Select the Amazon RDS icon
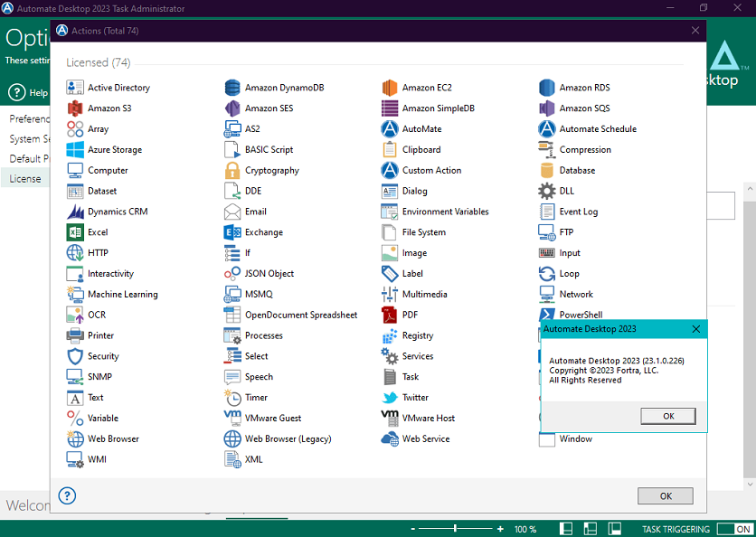 pyautogui.click(x=547, y=88)
